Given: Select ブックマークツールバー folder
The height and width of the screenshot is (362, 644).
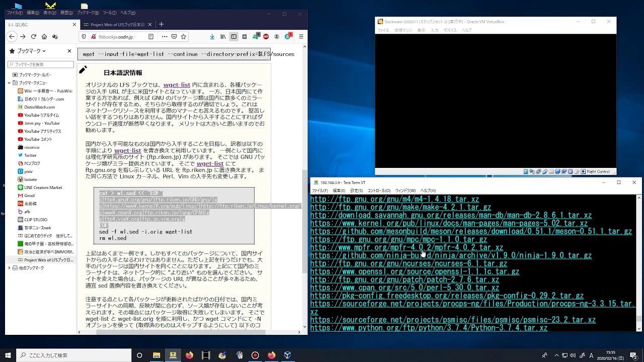Looking at the screenshot, I should tap(35, 75).
